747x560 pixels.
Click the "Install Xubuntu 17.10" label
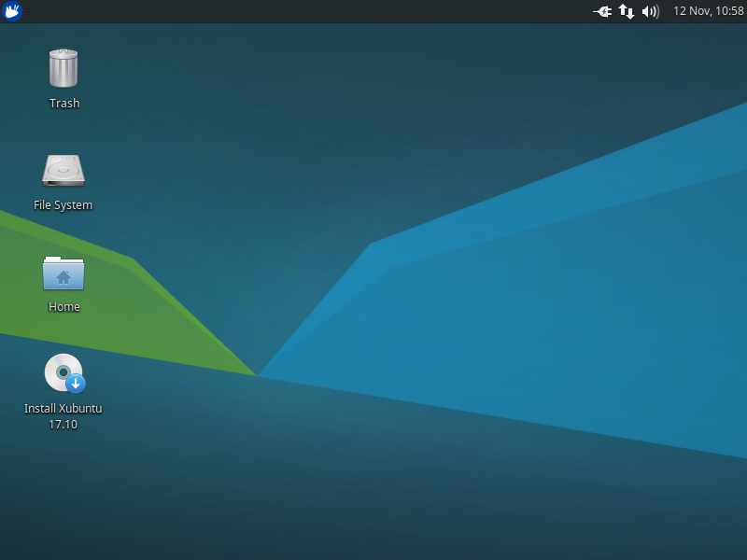(x=63, y=416)
